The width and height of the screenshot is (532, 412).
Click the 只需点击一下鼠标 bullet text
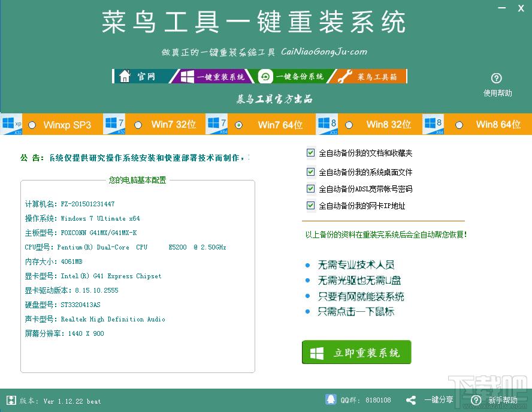point(356,311)
